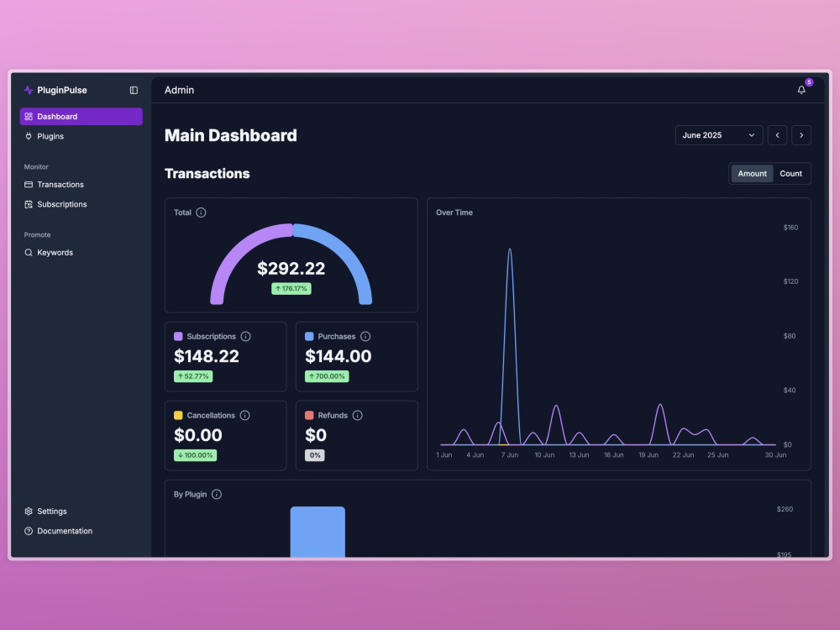Click the Keywords magnifier icon
The width and height of the screenshot is (840, 630).
pos(29,252)
